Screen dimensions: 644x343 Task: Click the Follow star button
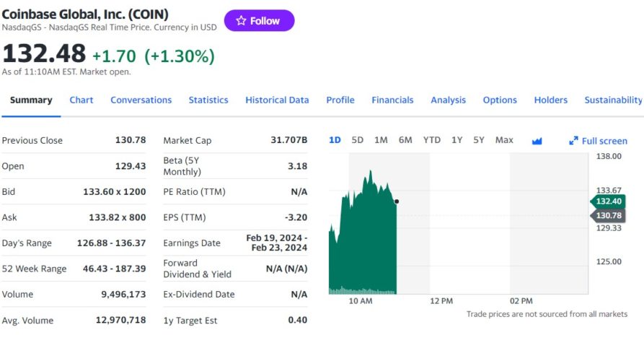click(259, 21)
